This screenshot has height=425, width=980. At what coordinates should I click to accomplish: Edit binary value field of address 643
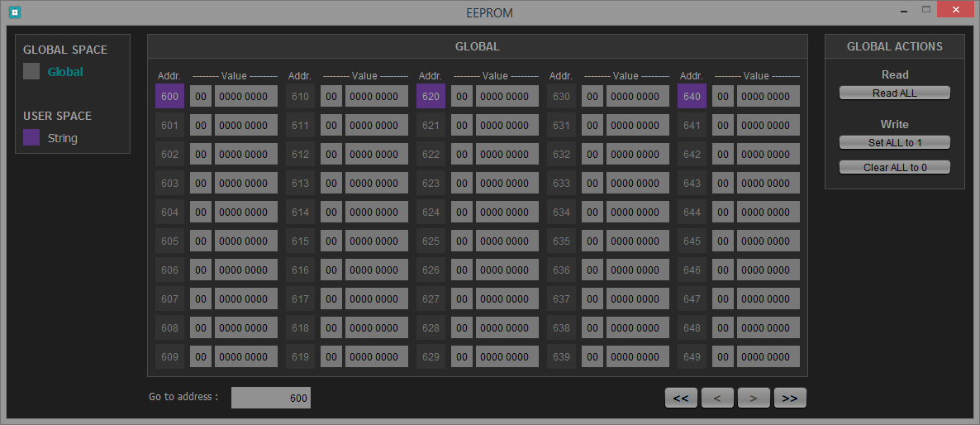pos(768,183)
